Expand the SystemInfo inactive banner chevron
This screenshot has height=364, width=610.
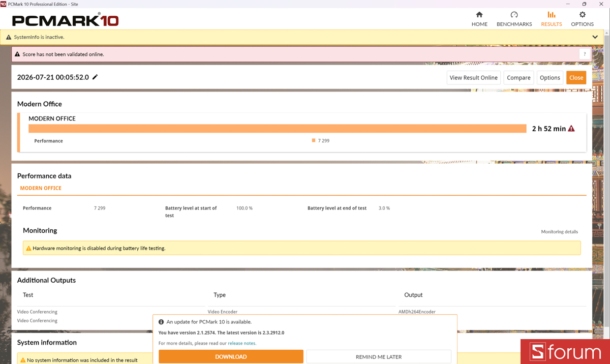point(595,37)
